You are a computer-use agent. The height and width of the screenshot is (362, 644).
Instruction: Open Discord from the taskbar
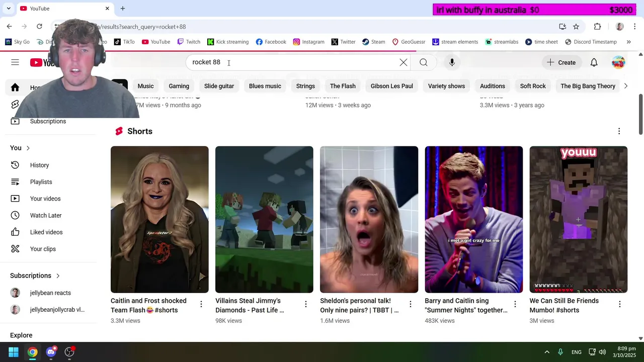tap(51, 352)
